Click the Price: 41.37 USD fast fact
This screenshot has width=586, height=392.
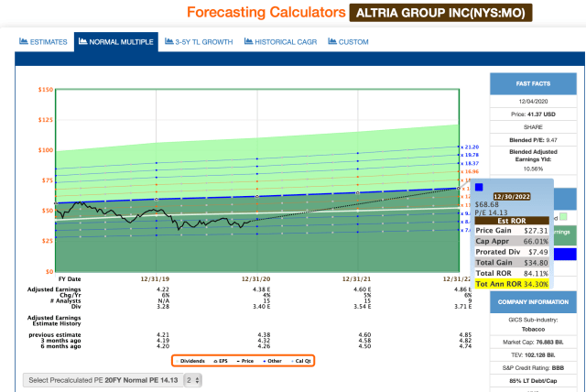tap(533, 114)
